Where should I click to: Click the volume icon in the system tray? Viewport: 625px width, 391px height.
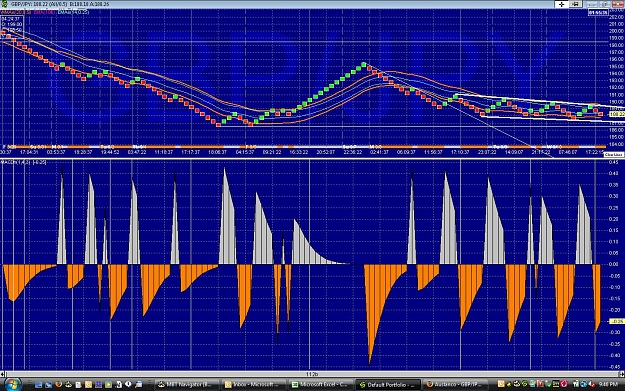592,384
